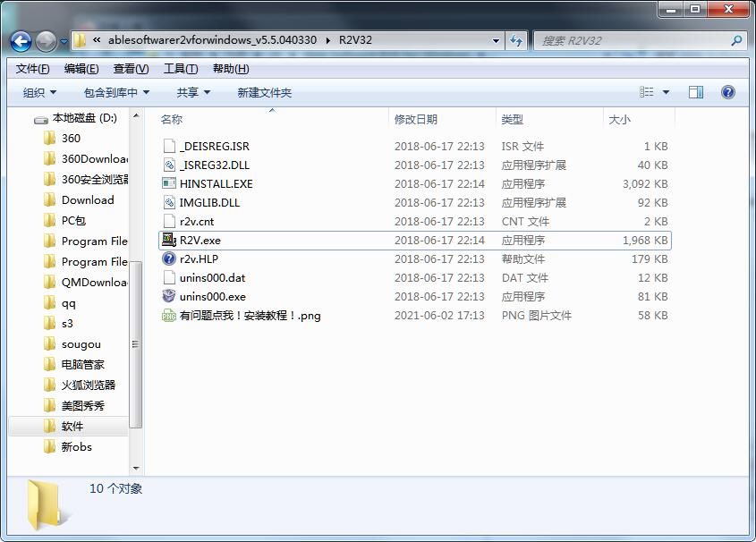Expand the 共享 dropdown
This screenshot has width=756, height=542.
coord(193,92)
